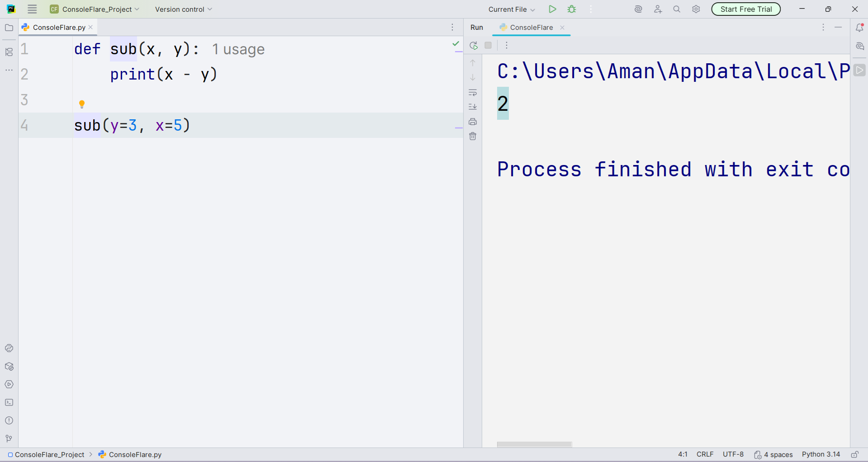
Task: Open the Version control dropdown
Action: [183, 9]
